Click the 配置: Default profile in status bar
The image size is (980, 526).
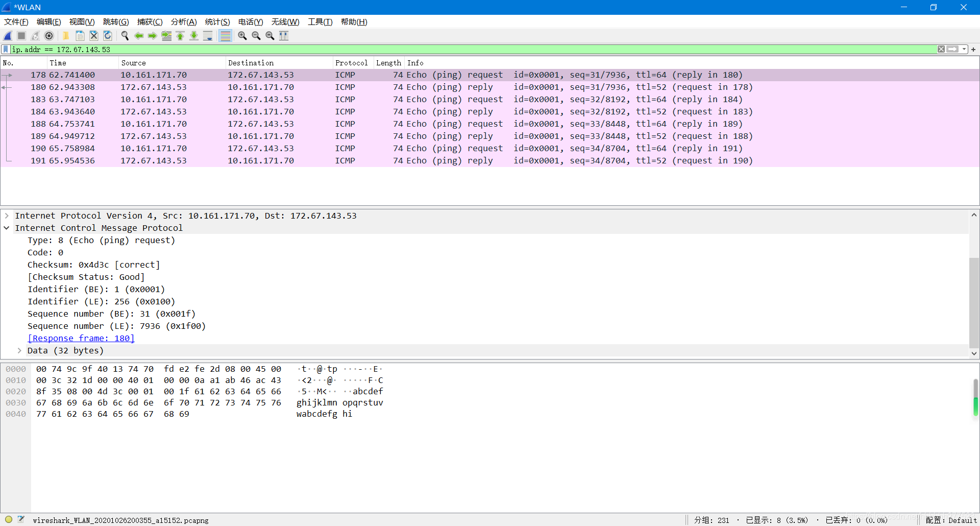(x=951, y=520)
